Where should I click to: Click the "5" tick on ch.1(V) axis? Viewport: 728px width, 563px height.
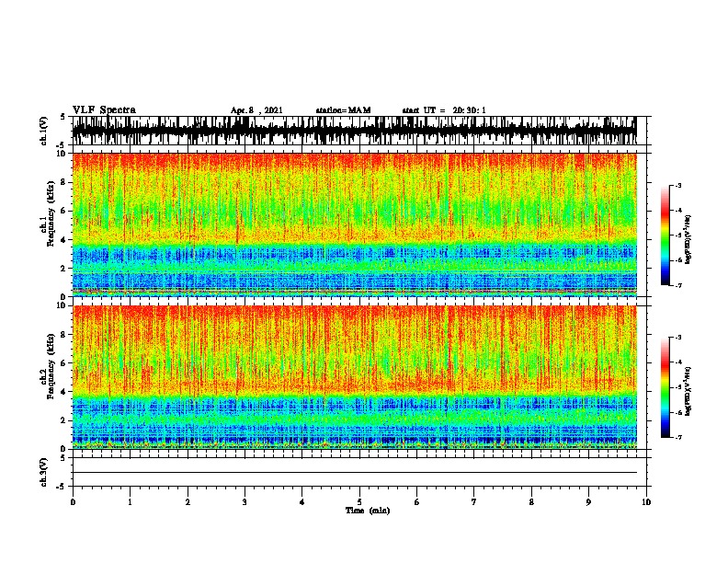click(63, 117)
